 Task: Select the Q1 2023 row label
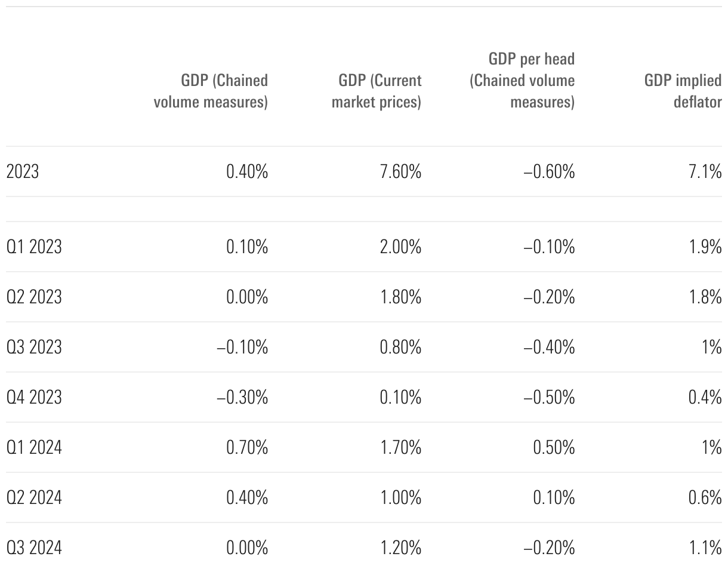click(x=34, y=247)
